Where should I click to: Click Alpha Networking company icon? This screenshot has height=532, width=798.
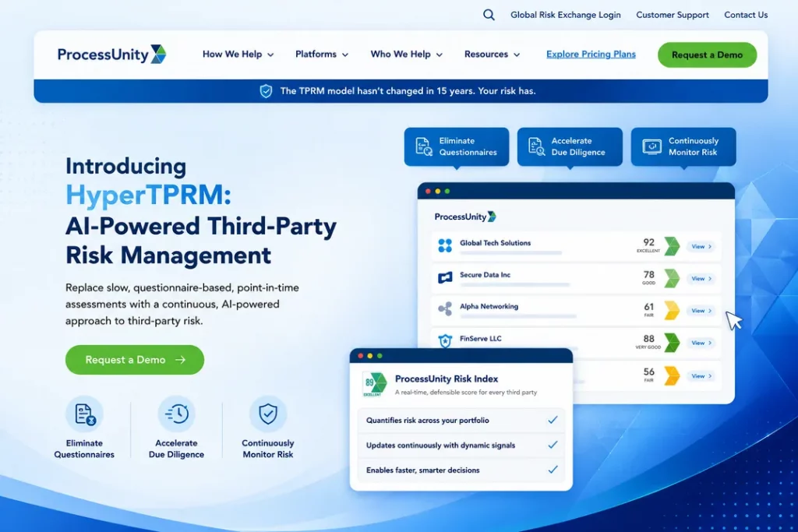click(445, 308)
